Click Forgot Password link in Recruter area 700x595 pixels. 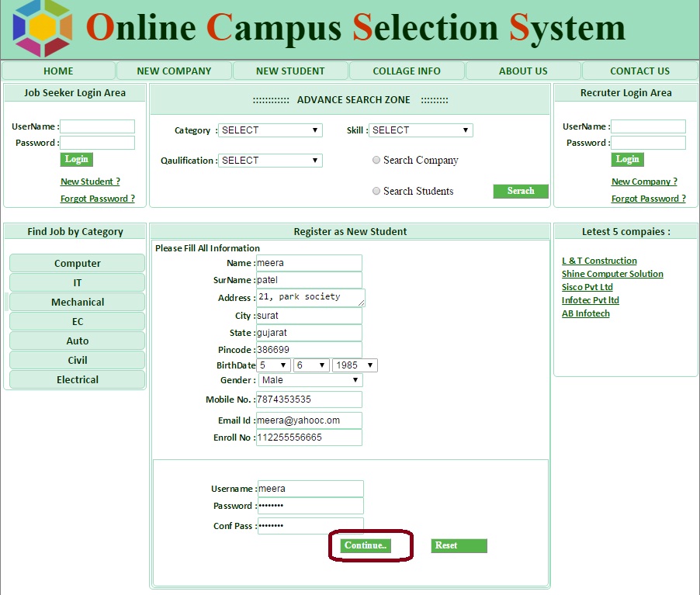click(x=648, y=199)
